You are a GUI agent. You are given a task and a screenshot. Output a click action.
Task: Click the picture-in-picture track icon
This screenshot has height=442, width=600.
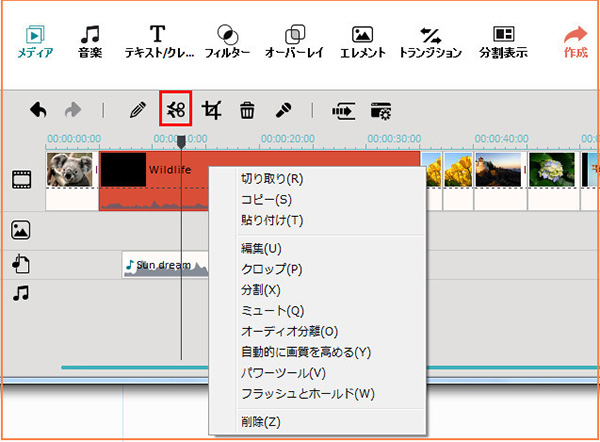pyautogui.click(x=21, y=230)
